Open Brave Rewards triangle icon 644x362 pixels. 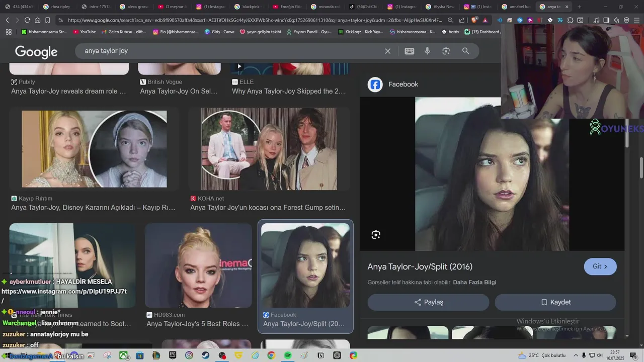[485, 20]
